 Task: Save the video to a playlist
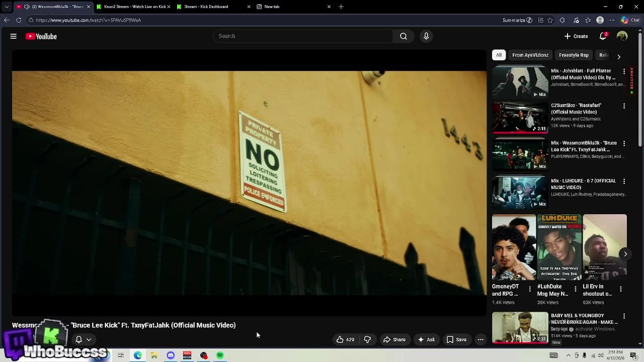pyautogui.click(x=456, y=339)
